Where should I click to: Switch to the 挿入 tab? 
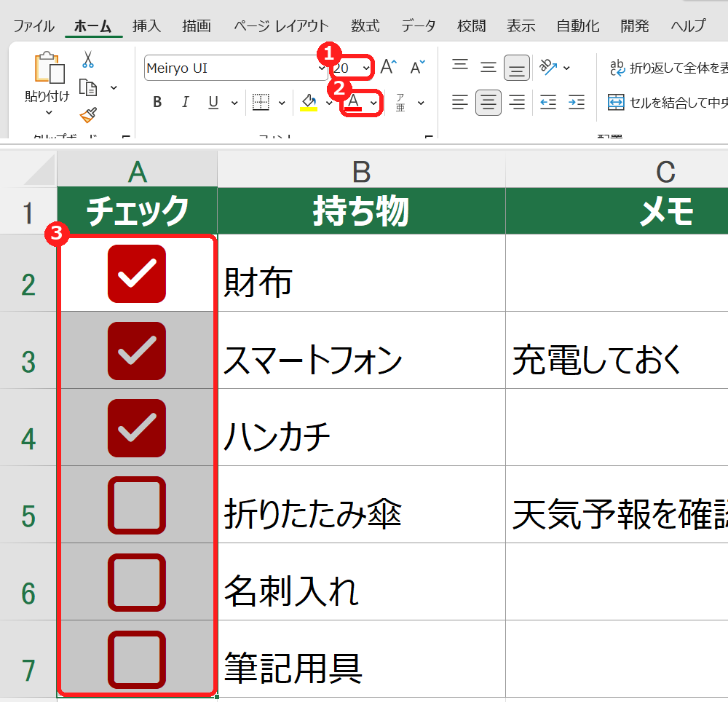147,26
